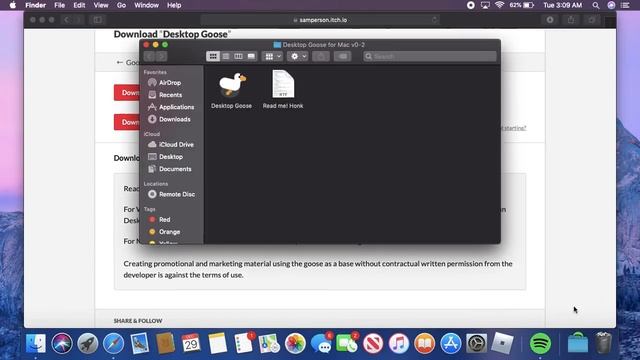Click the Finder edit tags button
This screenshot has height=360, width=640.
[x=342, y=56]
